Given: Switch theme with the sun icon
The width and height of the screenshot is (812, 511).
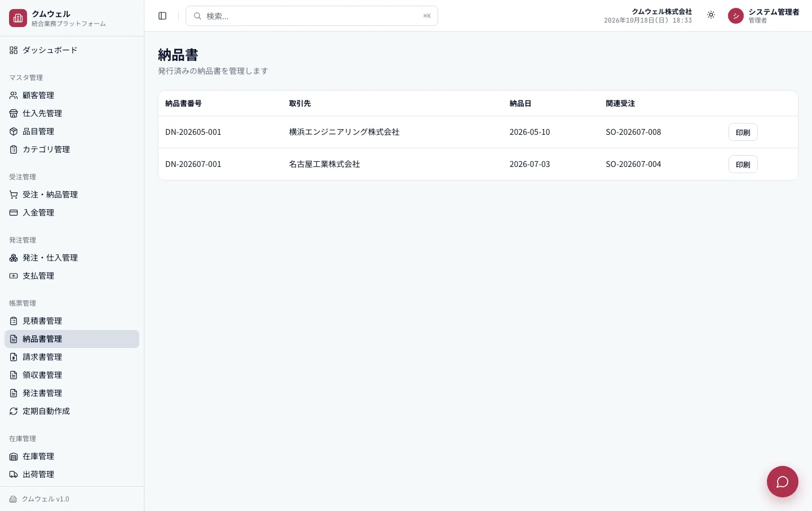Looking at the screenshot, I should coord(711,15).
